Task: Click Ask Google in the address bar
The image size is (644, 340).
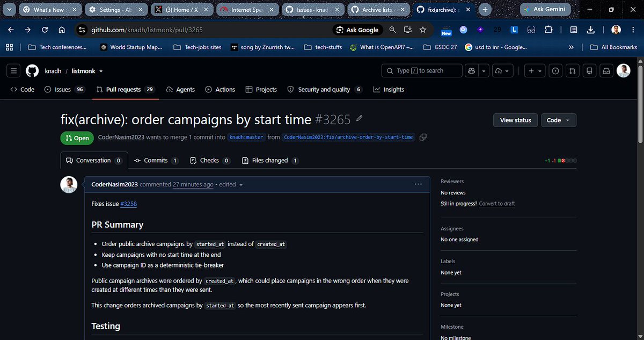Action: pos(358,30)
